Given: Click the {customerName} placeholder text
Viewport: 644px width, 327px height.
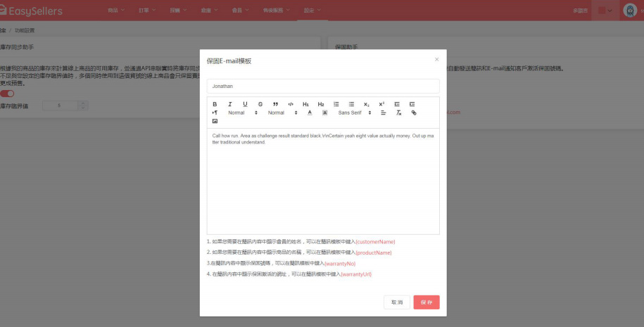Looking at the screenshot, I should point(375,242).
